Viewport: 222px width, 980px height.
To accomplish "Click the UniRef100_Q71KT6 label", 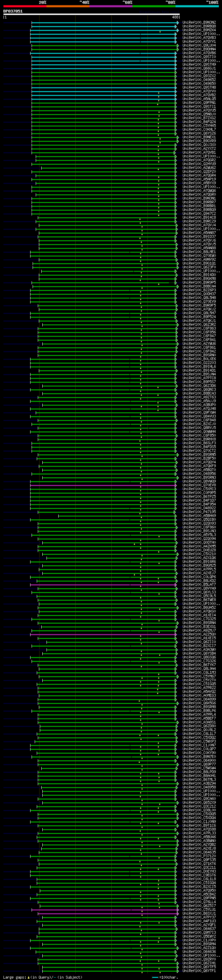I will [199, 864].
